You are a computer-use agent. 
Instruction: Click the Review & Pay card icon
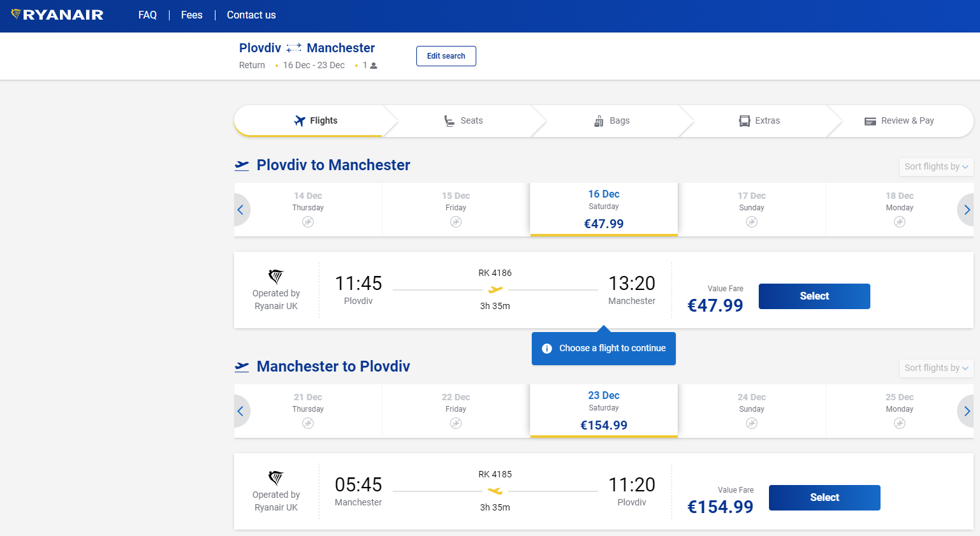(870, 121)
